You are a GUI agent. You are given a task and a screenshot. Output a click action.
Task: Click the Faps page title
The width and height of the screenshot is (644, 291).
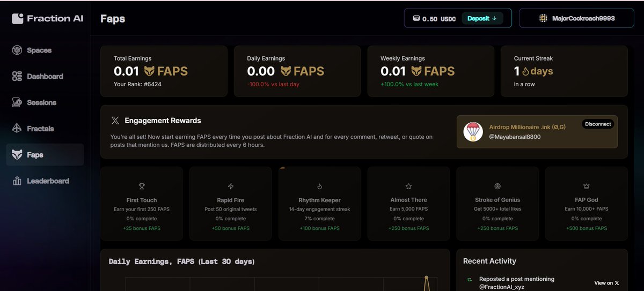point(113,19)
